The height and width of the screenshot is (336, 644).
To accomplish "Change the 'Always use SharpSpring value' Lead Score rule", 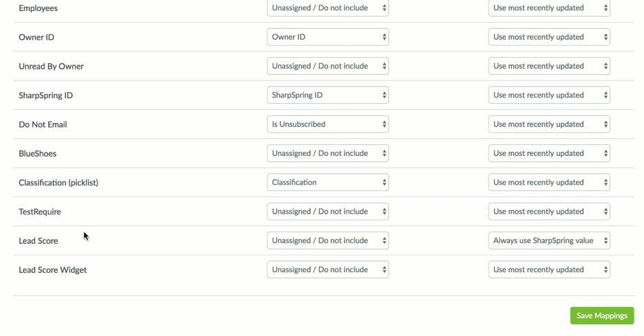I will 549,240.
